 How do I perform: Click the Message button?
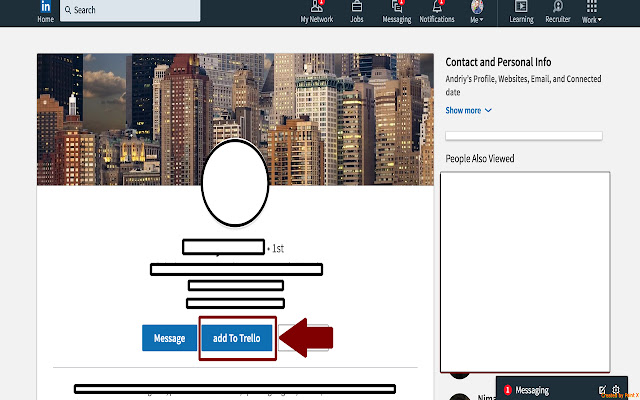pos(169,338)
